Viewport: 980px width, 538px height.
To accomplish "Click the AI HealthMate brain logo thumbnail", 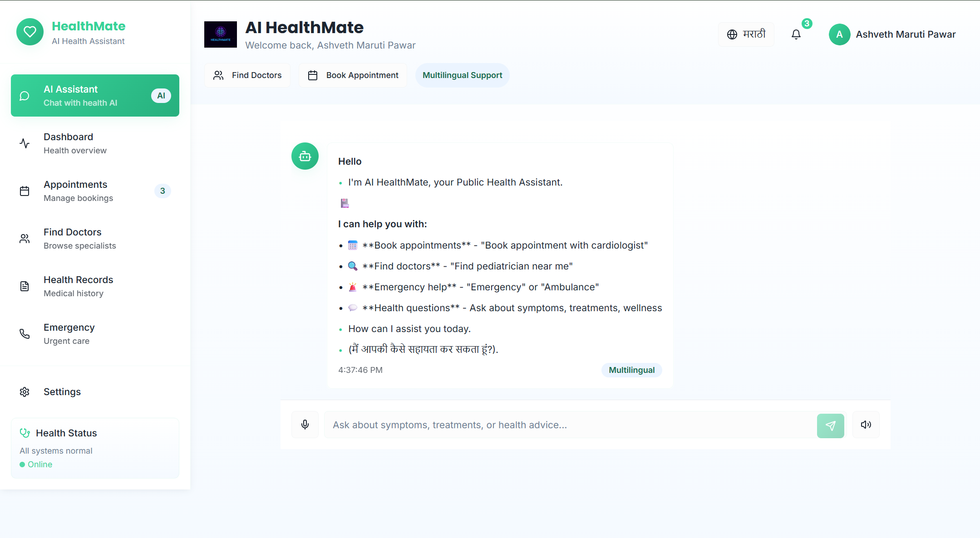I will pyautogui.click(x=221, y=34).
